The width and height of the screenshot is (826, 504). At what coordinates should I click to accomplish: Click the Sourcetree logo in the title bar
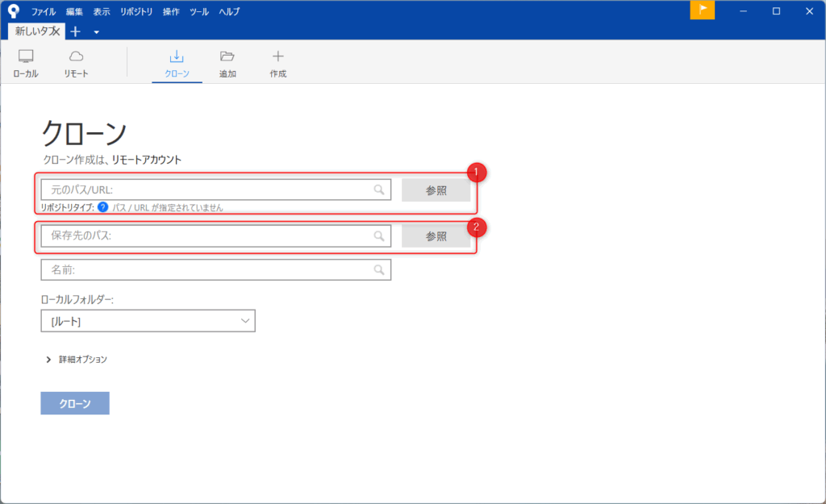pos(14,11)
